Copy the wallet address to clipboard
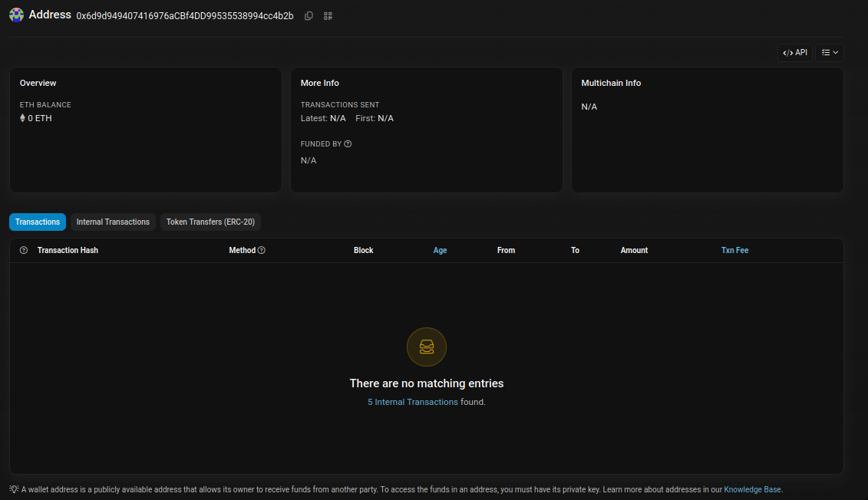The height and width of the screenshot is (500, 868). (309, 16)
